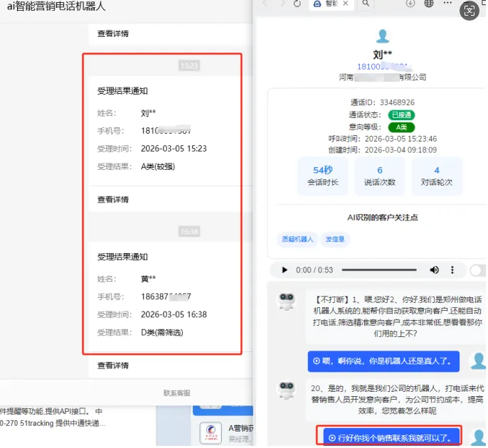Click the 2026-03-05 15:23 受理时间 value
Viewport: 488px width, 448px height.
[x=174, y=149]
